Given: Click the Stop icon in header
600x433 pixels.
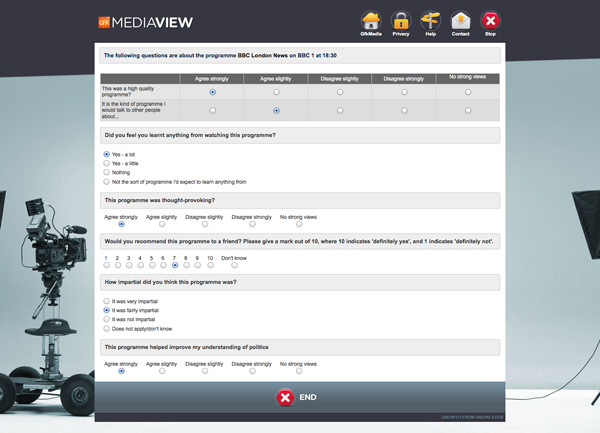Looking at the screenshot, I should coord(491,21).
